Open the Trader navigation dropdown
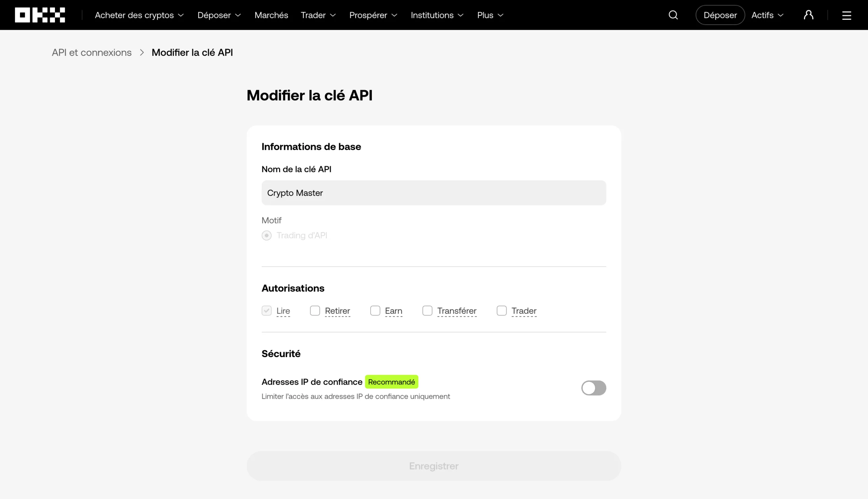This screenshot has width=868, height=499. (x=318, y=15)
